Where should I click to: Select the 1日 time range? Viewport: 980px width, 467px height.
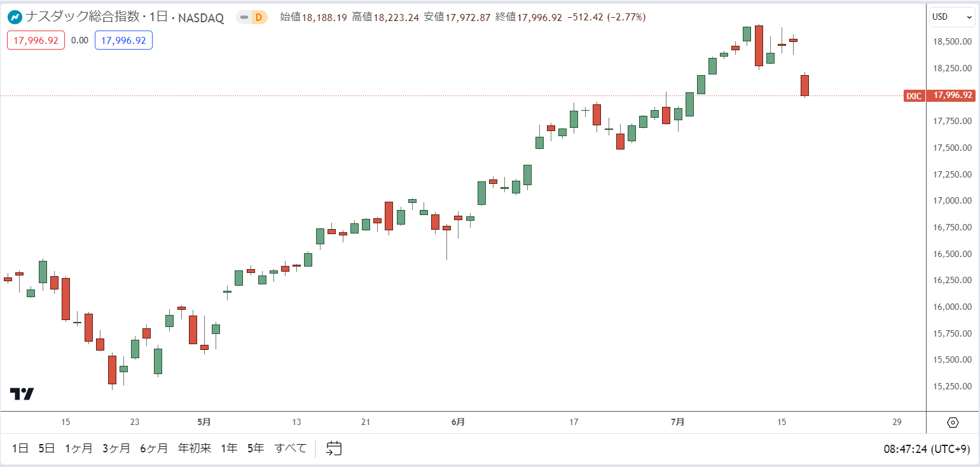click(20, 448)
